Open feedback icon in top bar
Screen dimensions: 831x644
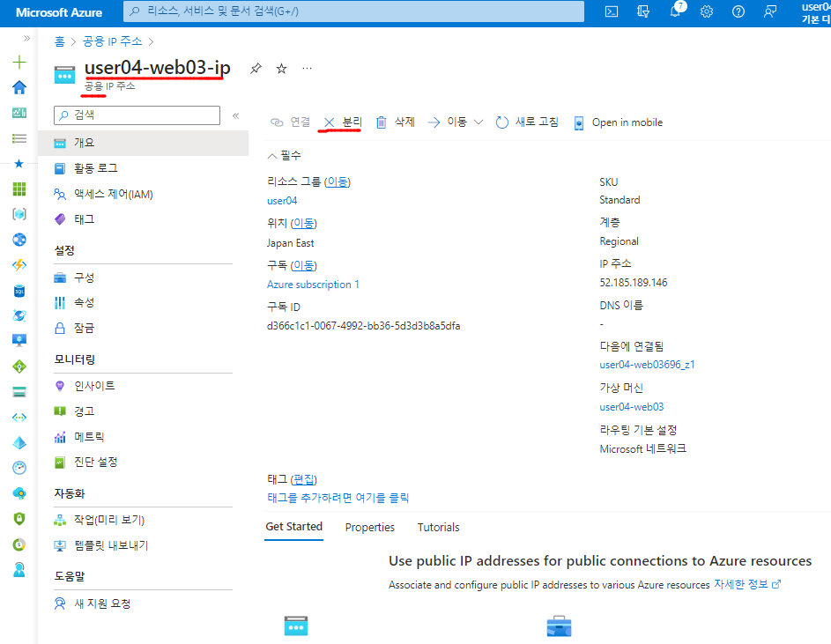pyautogui.click(x=770, y=11)
